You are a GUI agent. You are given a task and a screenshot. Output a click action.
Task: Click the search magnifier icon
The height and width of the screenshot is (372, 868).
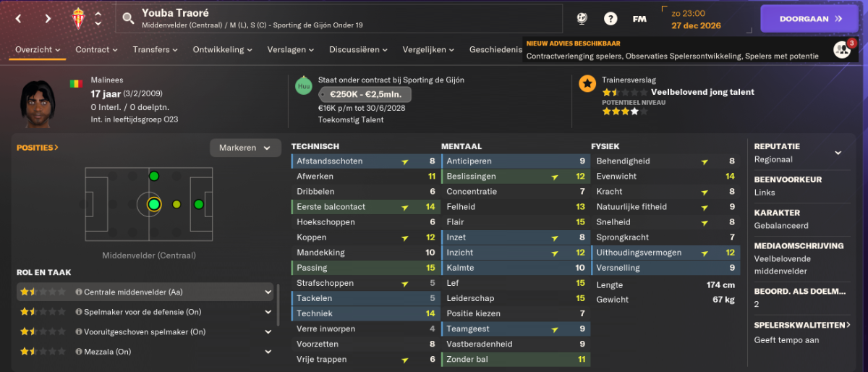coord(129,19)
